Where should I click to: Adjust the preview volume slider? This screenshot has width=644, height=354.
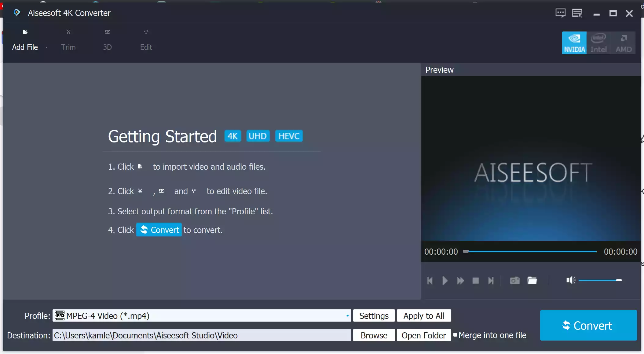point(600,280)
